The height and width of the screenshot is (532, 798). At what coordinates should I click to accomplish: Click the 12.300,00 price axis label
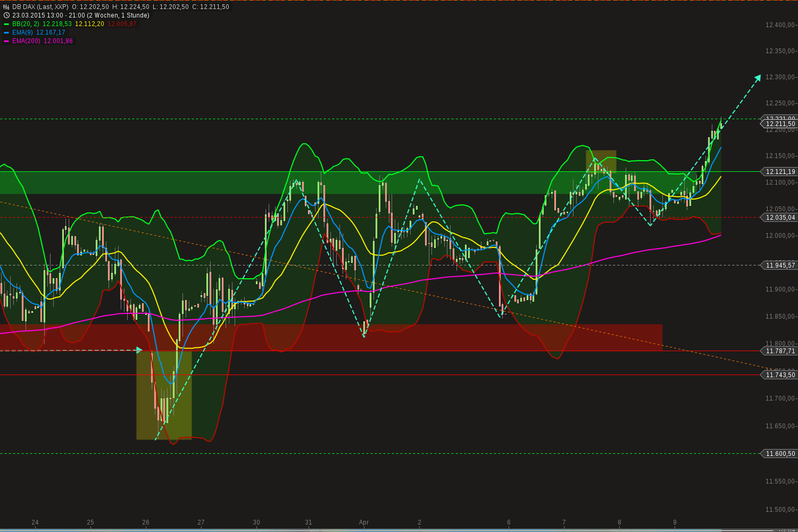click(x=780, y=77)
